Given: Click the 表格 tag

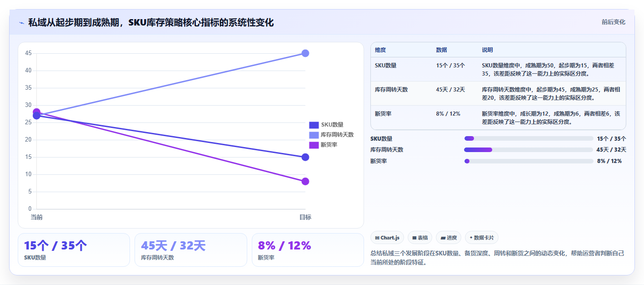Looking at the screenshot, I should coord(420,238).
